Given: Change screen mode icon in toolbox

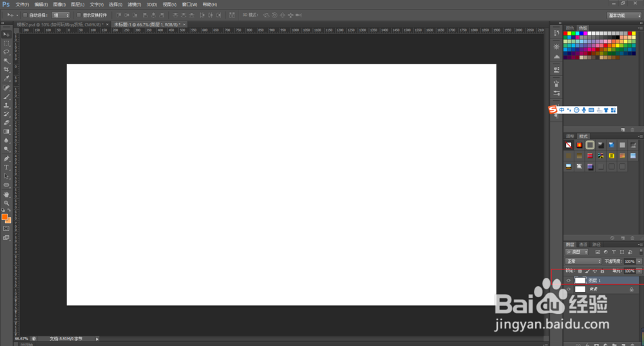Looking at the screenshot, I should coord(6,238).
